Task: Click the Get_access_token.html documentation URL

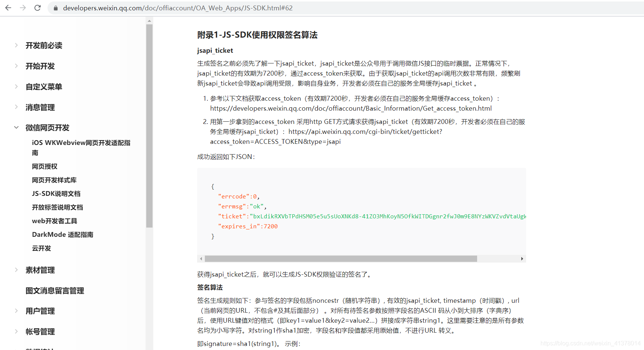Action: [351, 108]
